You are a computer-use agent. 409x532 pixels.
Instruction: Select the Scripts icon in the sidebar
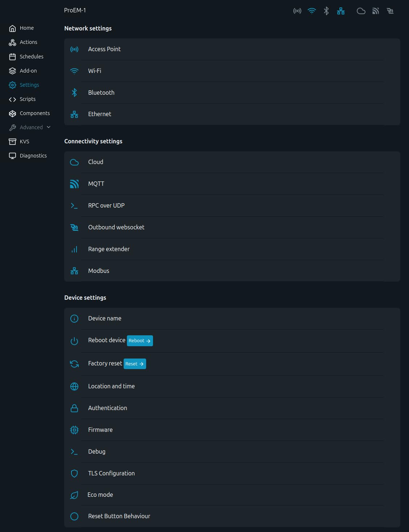12,99
